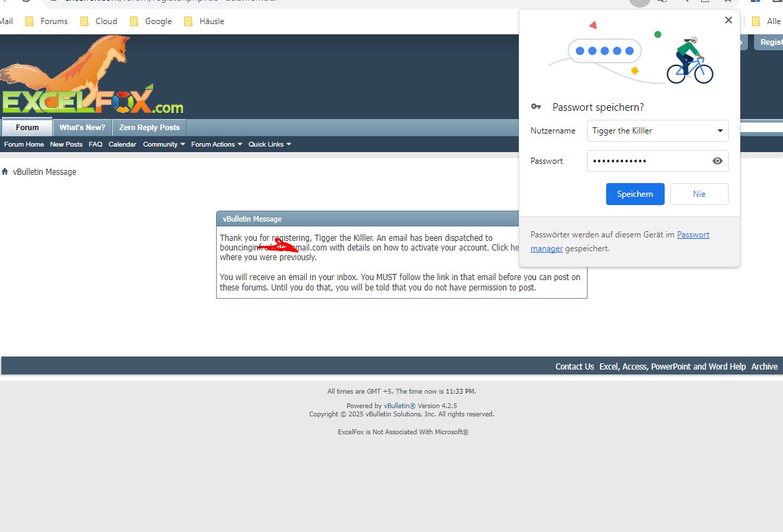Click the Passwort speichern? heading
The height and width of the screenshot is (532, 783).
(x=598, y=107)
